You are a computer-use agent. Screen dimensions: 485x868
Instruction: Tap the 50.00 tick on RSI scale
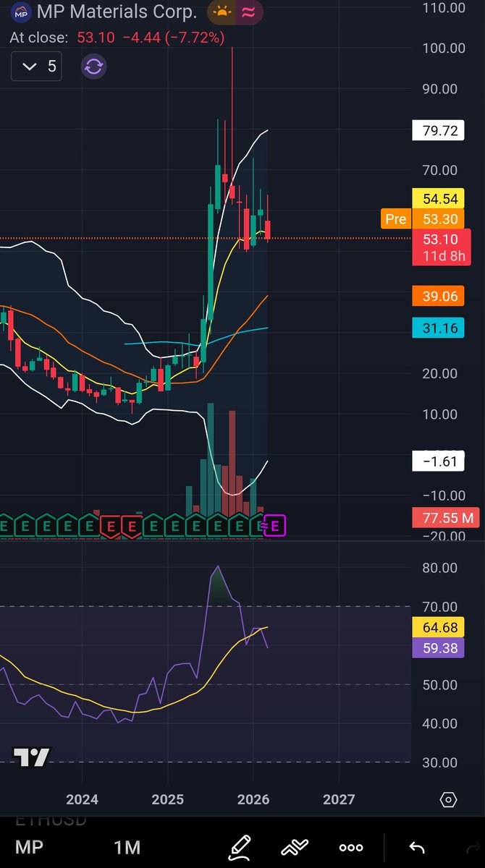[x=439, y=684]
